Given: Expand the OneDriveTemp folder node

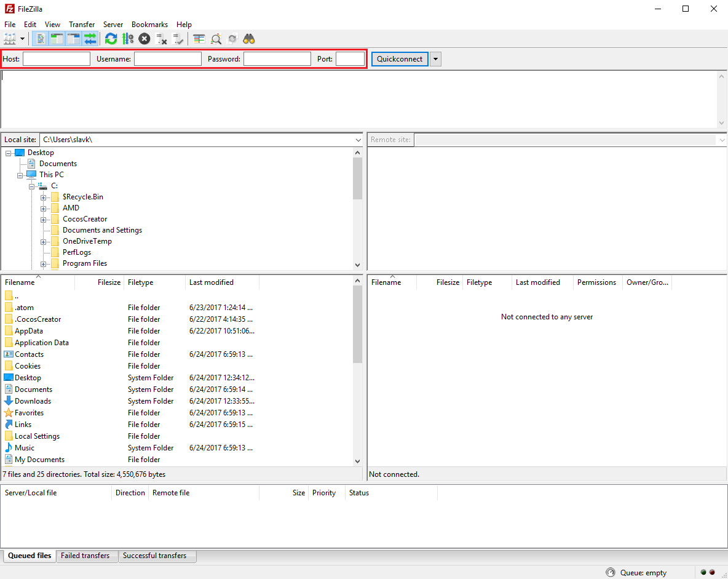Looking at the screenshot, I should (x=43, y=242).
